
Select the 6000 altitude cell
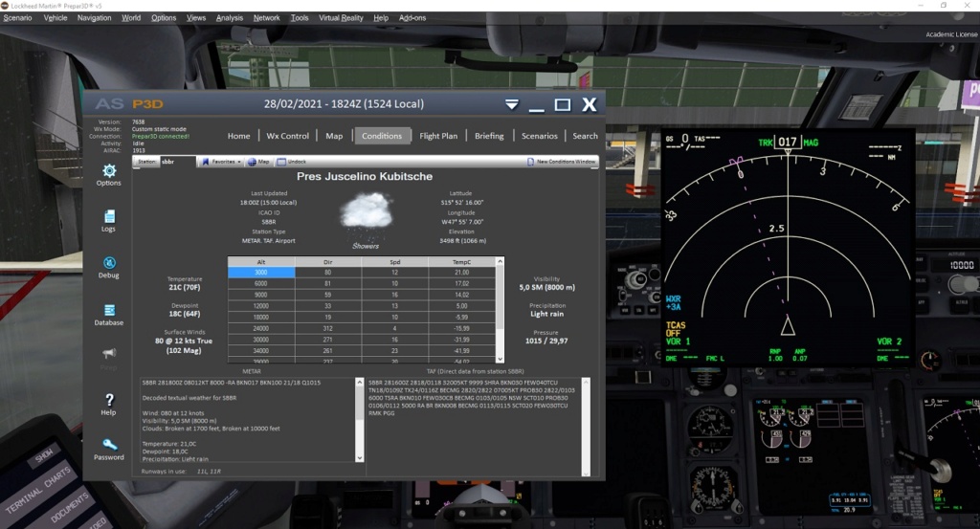[x=261, y=283]
